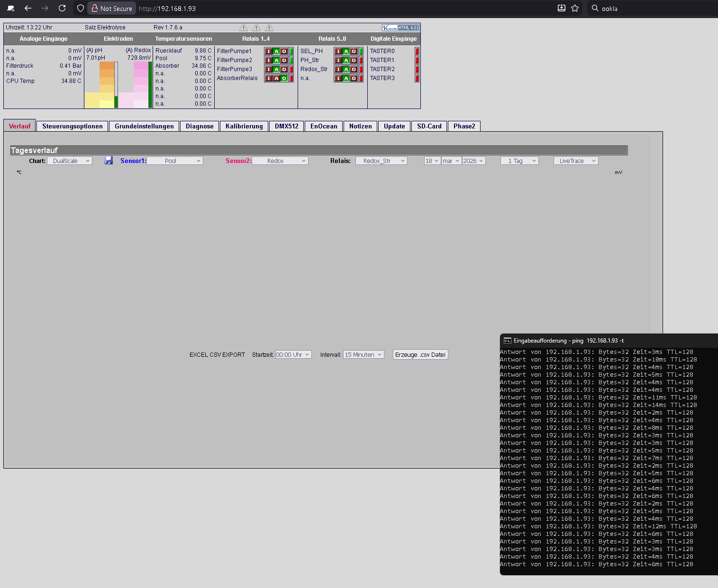Click the browser forward arrow
Viewport: 718px width, 588px height.
pos(45,8)
